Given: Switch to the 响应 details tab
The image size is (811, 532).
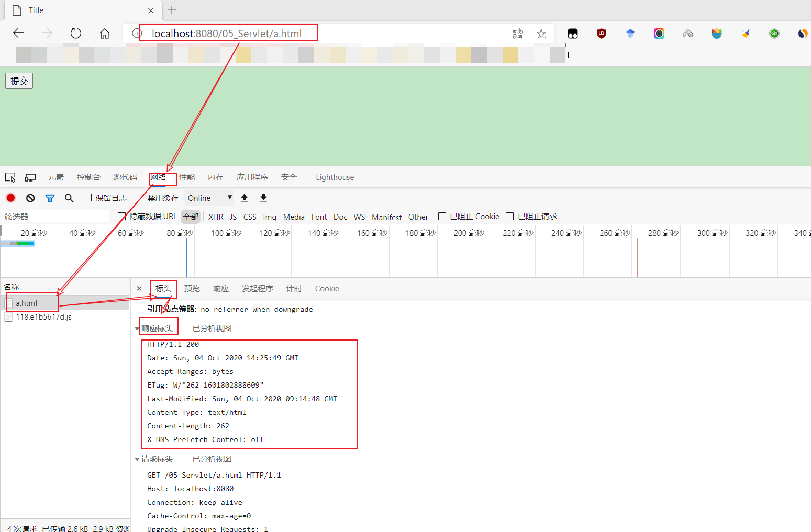Looking at the screenshot, I should point(221,289).
